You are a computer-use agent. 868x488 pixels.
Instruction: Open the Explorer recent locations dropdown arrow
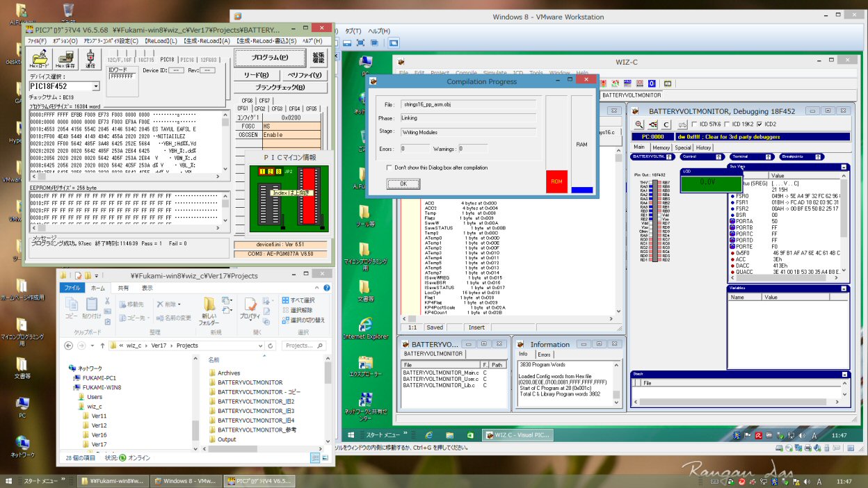93,345
